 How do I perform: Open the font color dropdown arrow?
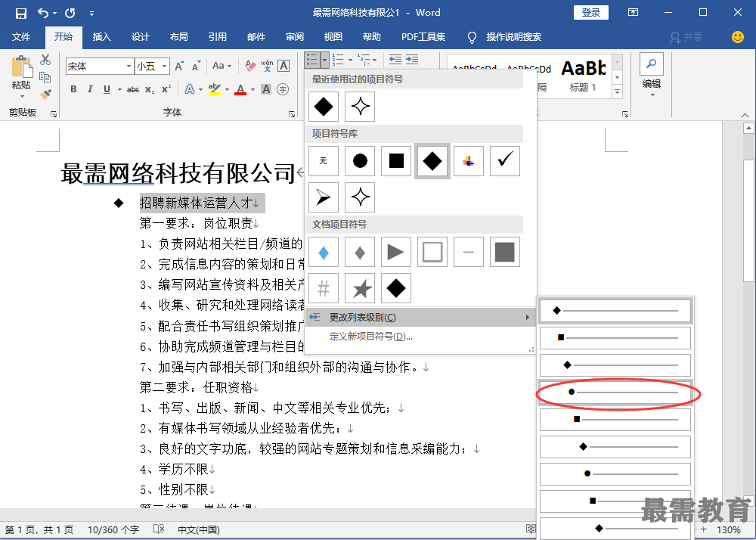(253, 90)
